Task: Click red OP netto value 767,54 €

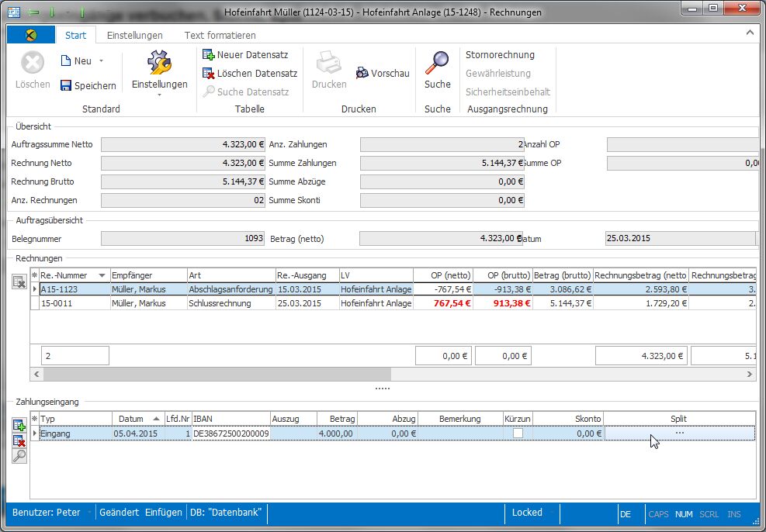Action: coord(443,303)
